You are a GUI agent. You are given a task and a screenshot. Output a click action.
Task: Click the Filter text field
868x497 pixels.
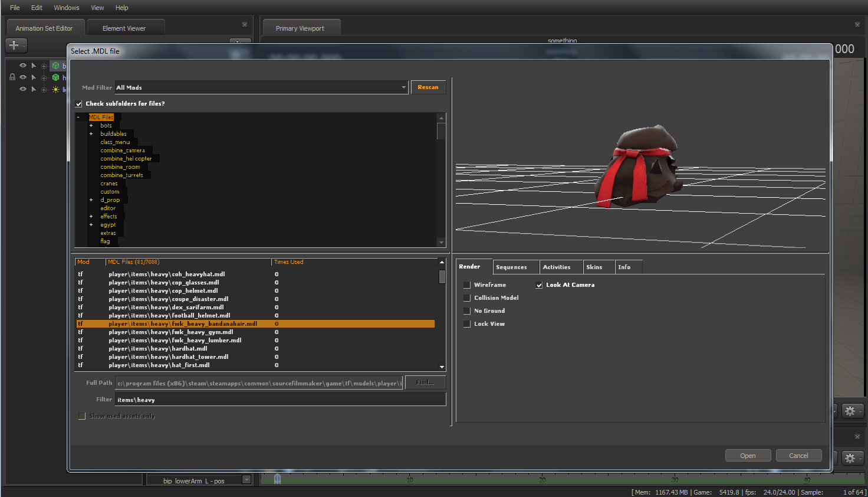tap(280, 400)
